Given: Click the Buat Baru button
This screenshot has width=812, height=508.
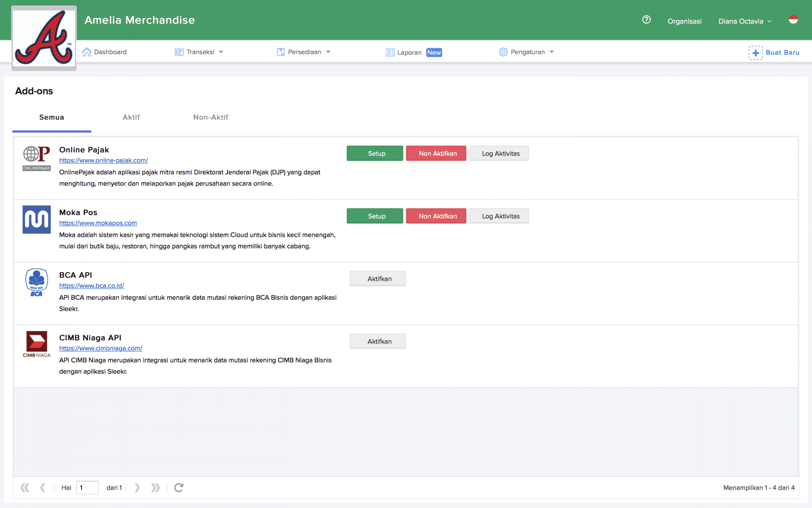Looking at the screenshot, I should tap(774, 53).
